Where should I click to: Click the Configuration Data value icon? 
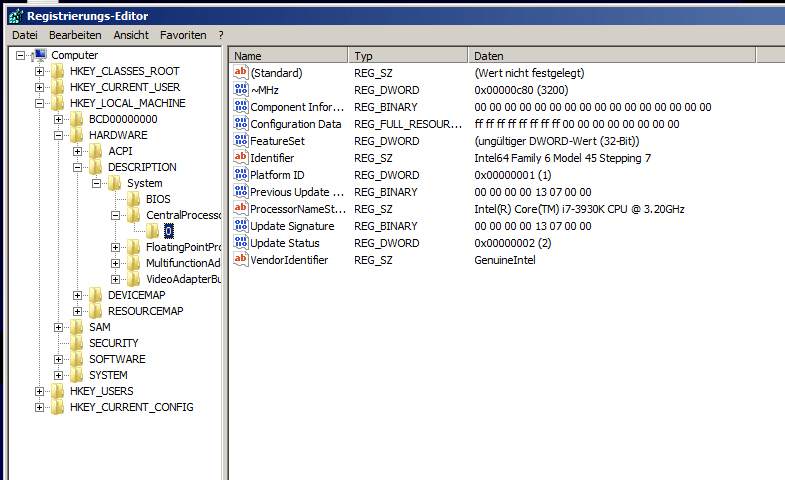point(241,124)
